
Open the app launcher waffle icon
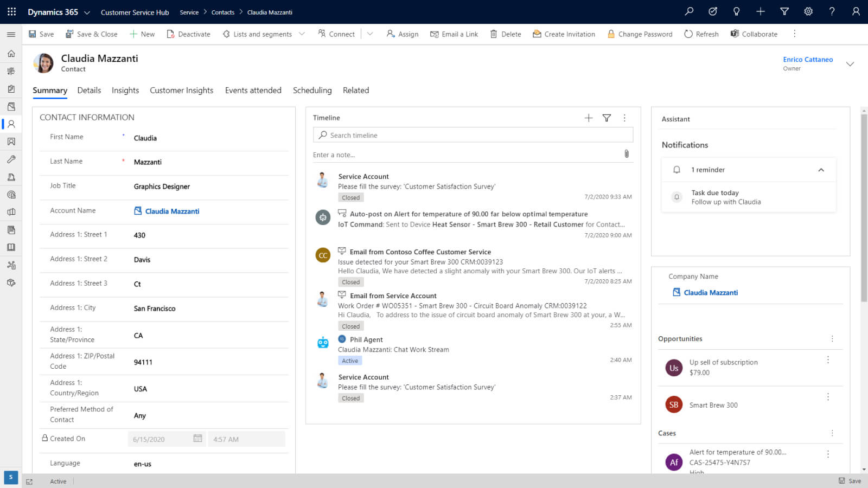[11, 11]
